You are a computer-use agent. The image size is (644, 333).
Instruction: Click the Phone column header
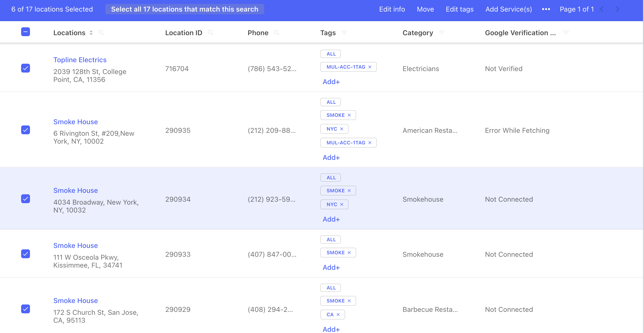pyautogui.click(x=258, y=33)
